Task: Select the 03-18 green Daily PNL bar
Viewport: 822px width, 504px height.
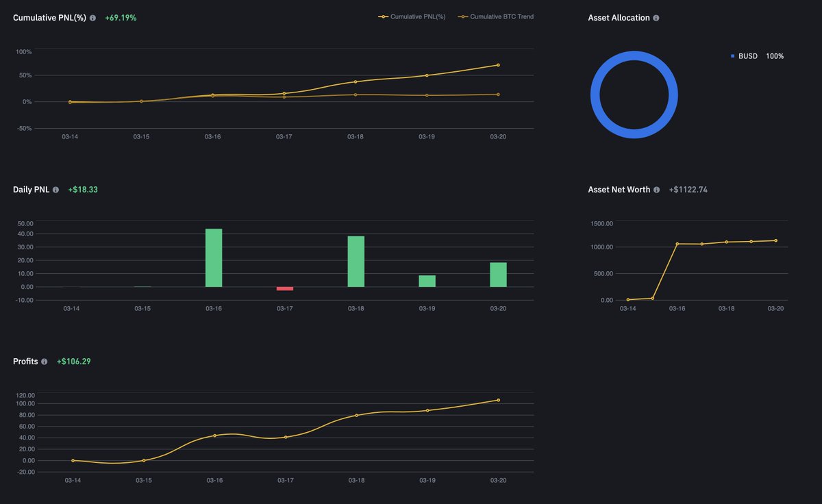Action: (x=356, y=261)
